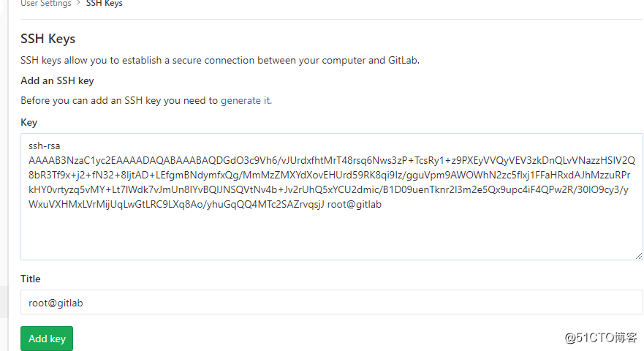Click the green Add key button

(47, 339)
